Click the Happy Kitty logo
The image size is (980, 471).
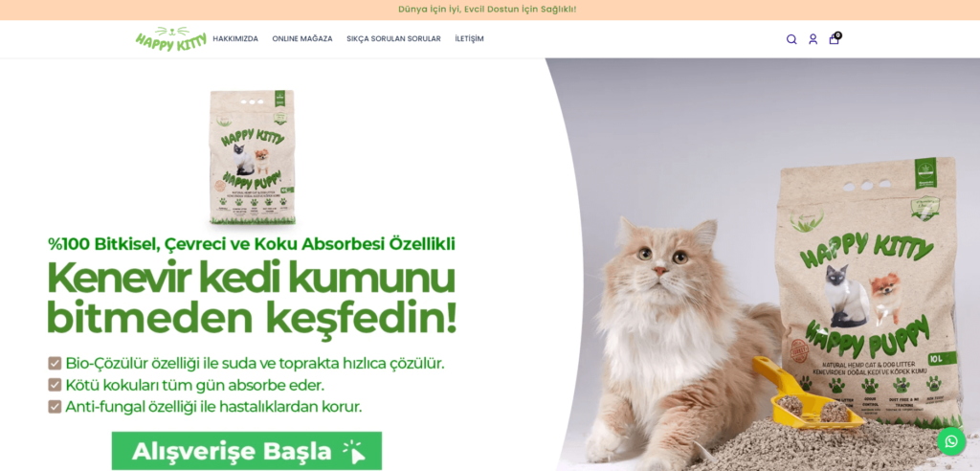point(170,39)
